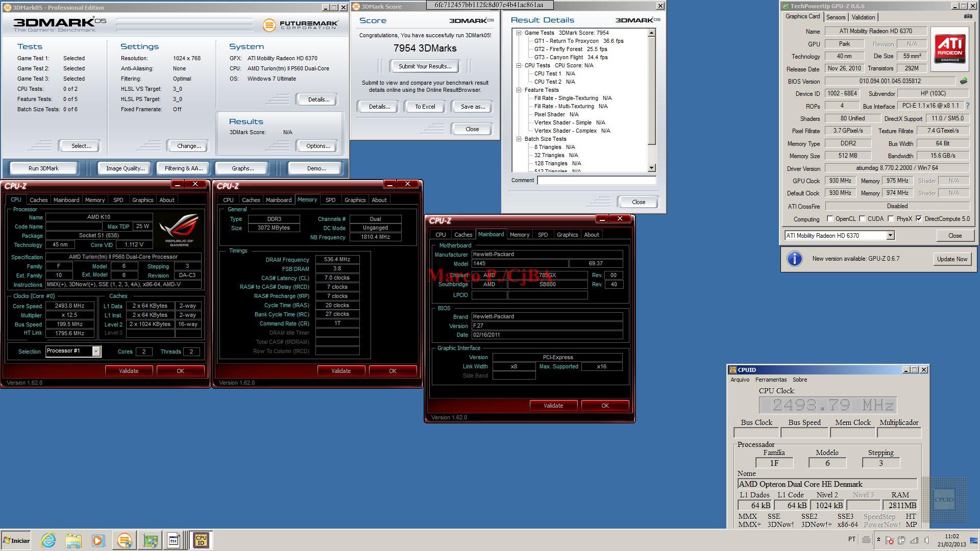Screen dimensions: 980x551
Task: Click Validate in CPU-Z Mainboard window
Action: pos(553,406)
